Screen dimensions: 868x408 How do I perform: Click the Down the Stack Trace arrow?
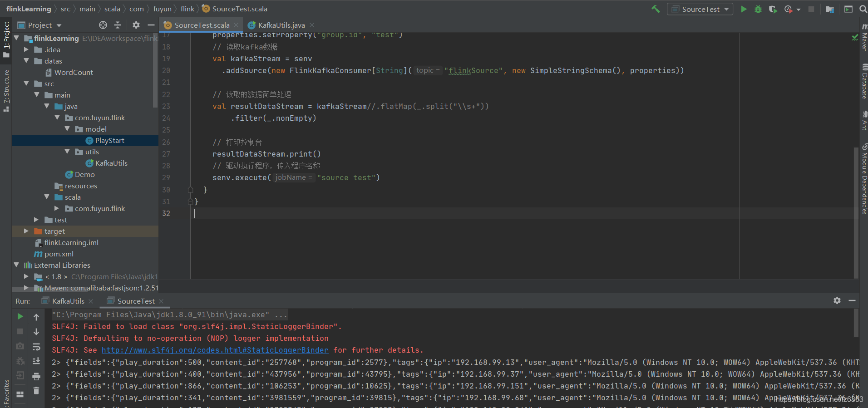click(36, 332)
